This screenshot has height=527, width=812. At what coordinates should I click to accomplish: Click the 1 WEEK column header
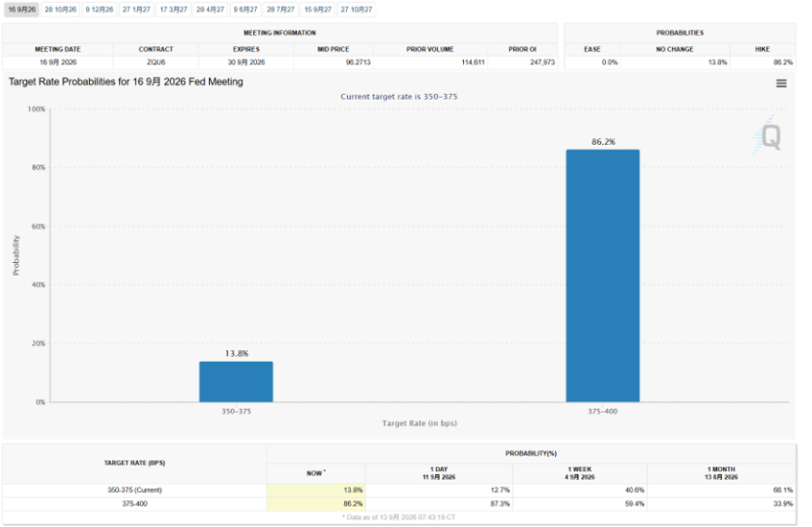coord(579,473)
